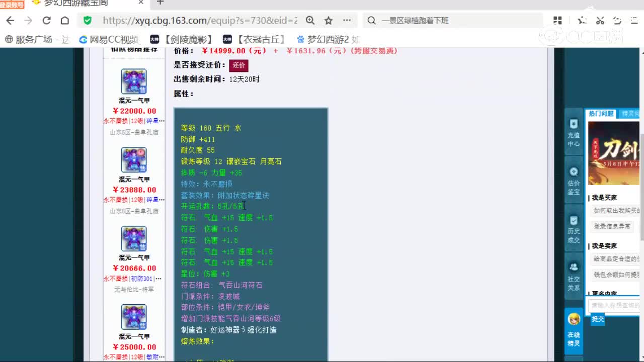Click the 刀剑 promotional banner
The height and width of the screenshot is (362, 644).
[614, 153]
